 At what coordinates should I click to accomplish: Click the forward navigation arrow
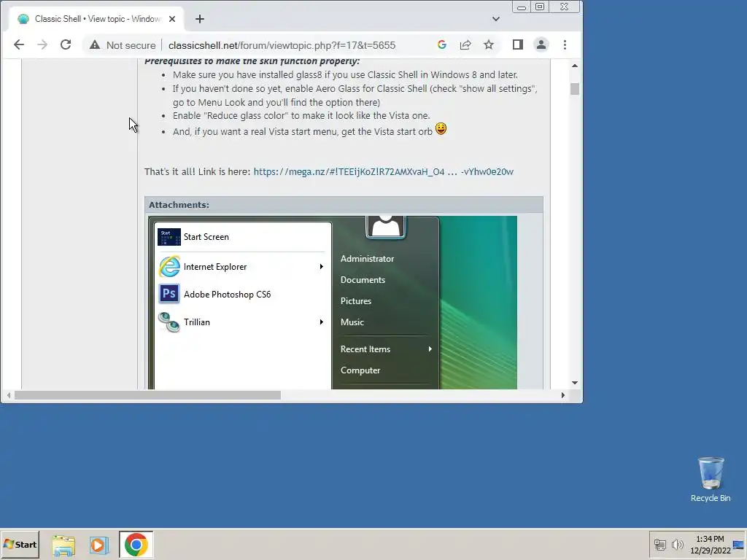click(42, 44)
